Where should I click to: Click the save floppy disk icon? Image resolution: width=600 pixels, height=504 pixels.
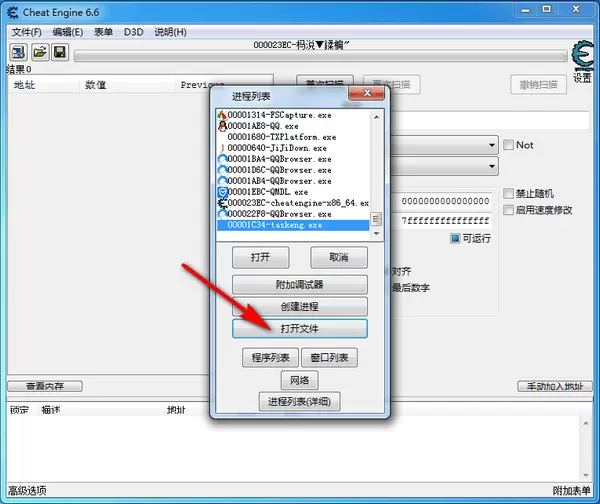pyautogui.click(x=60, y=52)
